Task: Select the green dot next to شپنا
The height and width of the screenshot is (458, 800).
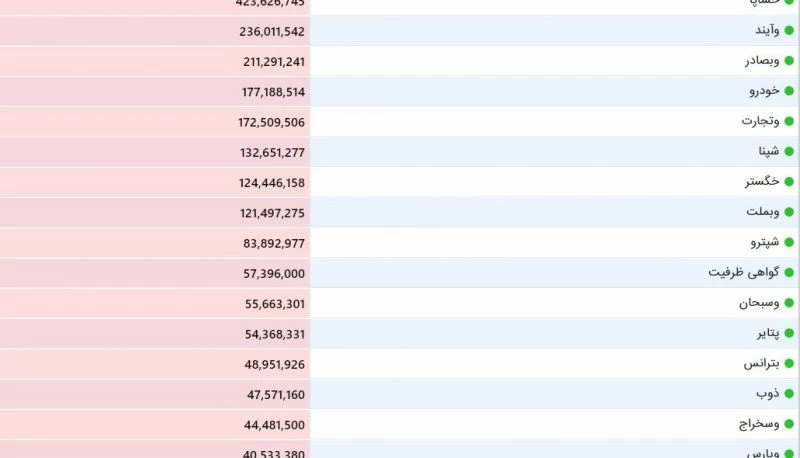Action: 789,151
